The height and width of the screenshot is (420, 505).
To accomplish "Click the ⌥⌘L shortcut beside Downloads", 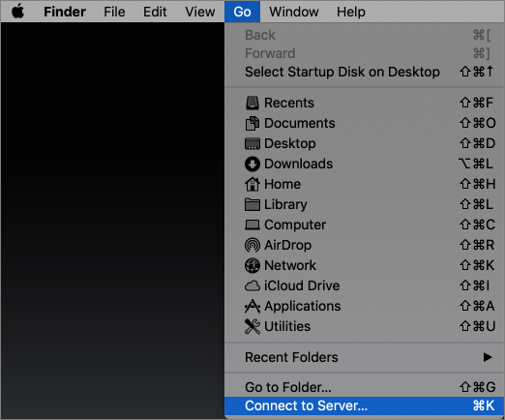I will click(x=476, y=164).
